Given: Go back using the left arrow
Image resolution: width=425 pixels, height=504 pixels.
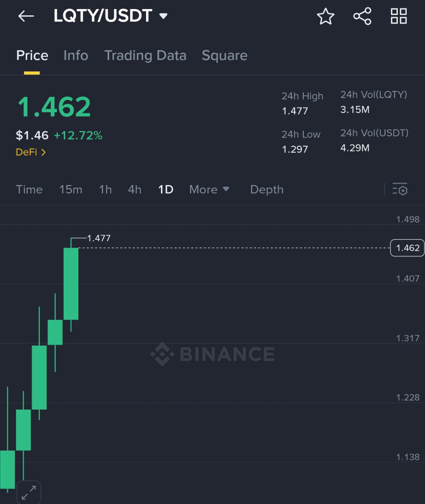Looking at the screenshot, I should (x=26, y=16).
